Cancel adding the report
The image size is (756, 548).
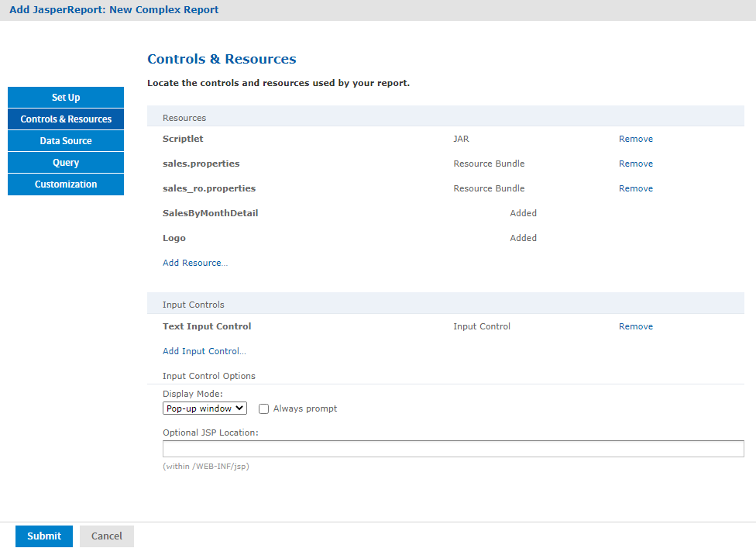(x=107, y=536)
